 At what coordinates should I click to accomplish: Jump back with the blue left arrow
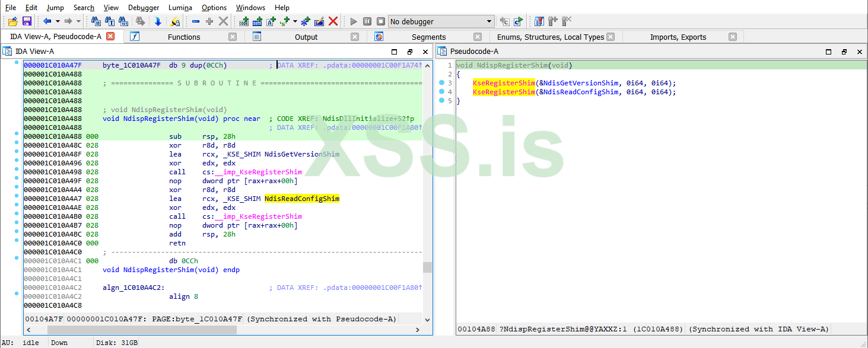pos(47,21)
